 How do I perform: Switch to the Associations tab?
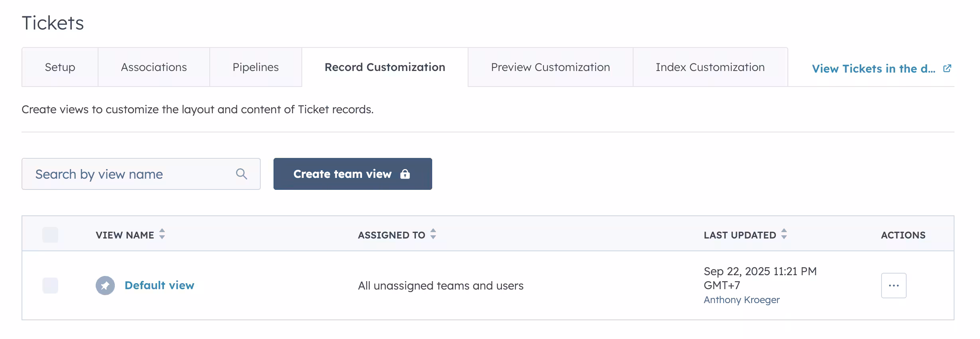pyautogui.click(x=154, y=67)
